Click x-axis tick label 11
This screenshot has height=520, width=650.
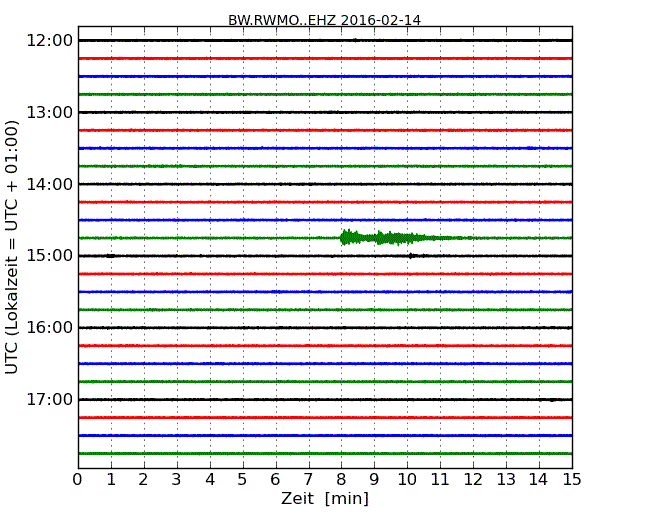coord(440,480)
